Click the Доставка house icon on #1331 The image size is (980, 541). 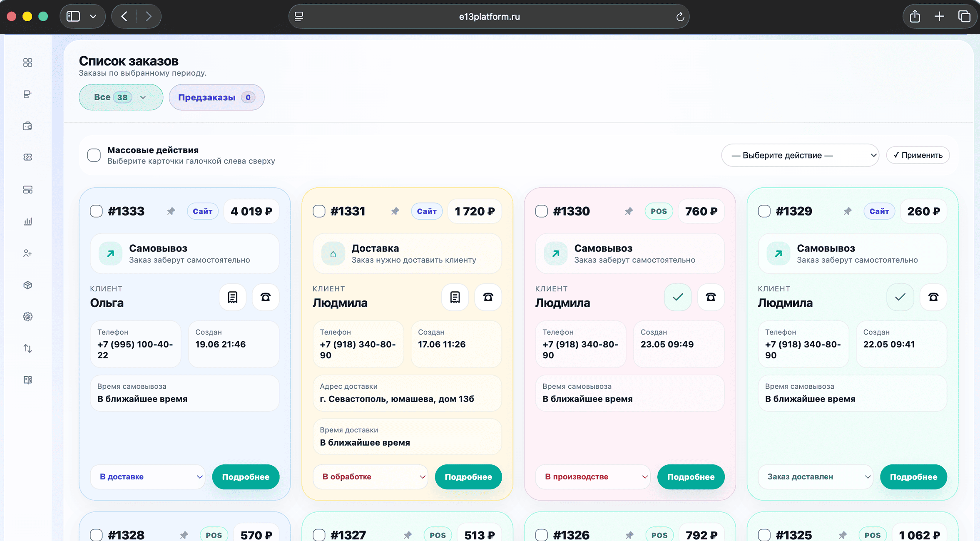pyautogui.click(x=333, y=253)
